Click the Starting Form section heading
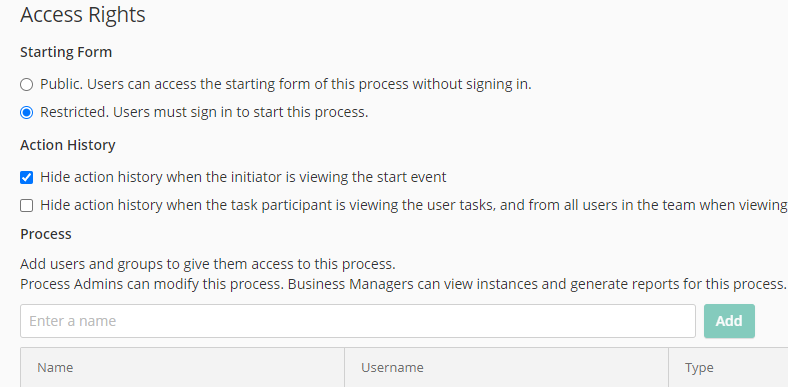Image resolution: width=788 pixels, height=387 pixels. coord(66,52)
